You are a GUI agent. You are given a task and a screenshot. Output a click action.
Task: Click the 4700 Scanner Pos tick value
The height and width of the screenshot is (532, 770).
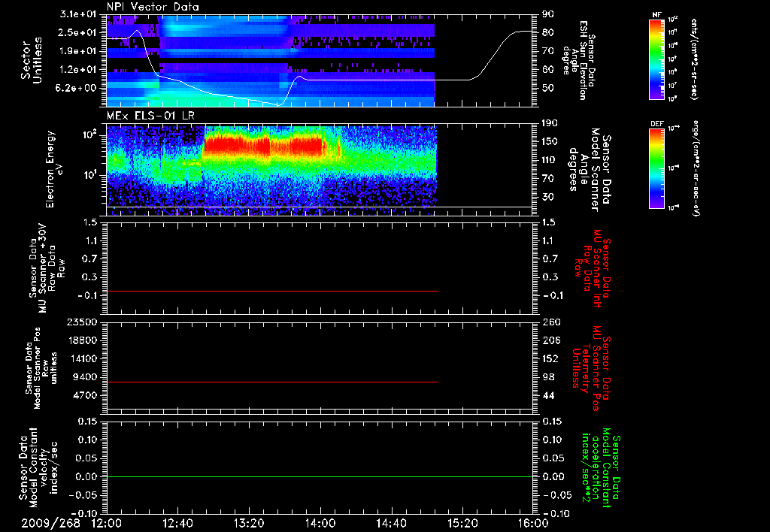point(84,395)
